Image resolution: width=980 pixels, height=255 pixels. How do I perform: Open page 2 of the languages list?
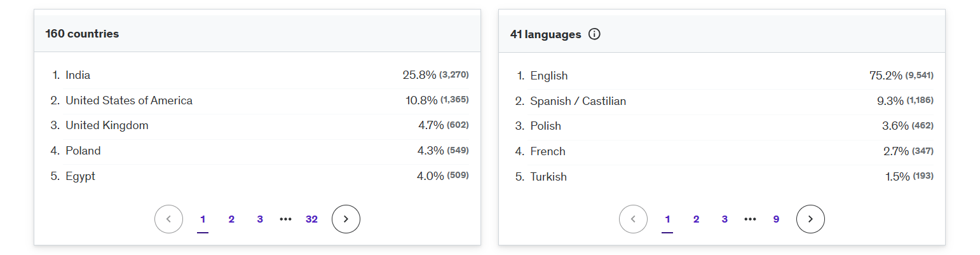(696, 219)
